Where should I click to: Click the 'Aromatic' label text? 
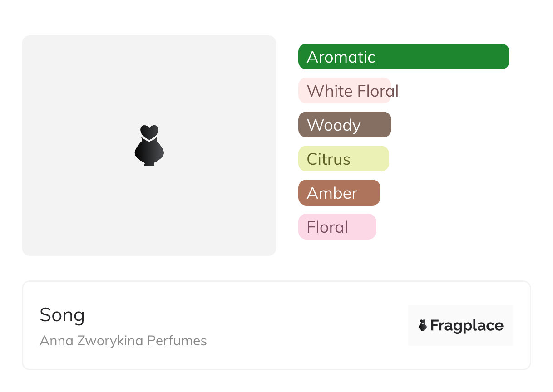pos(341,57)
